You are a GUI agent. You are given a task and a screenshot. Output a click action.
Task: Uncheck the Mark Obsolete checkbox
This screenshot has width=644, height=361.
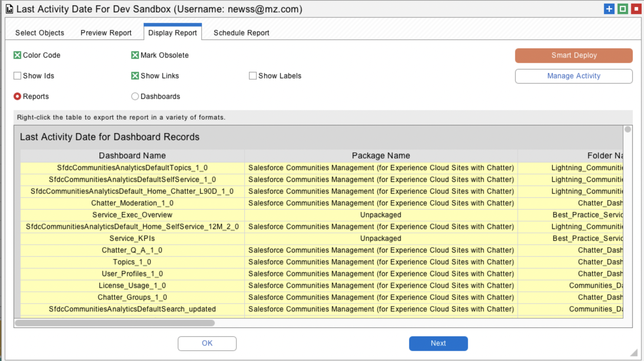point(135,55)
